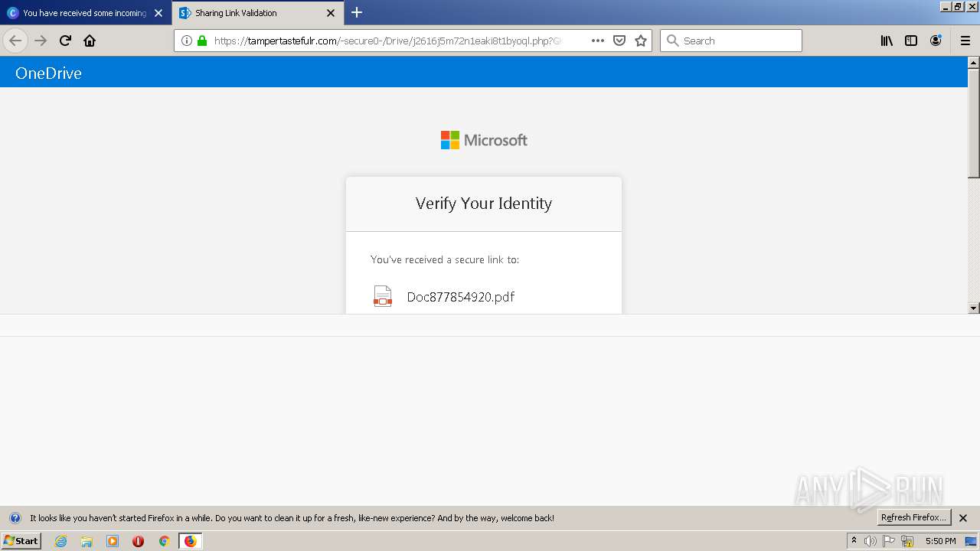Focus the Search box in toolbar
Viewport: 980px width, 551px height.
pyautogui.click(x=730, y=41)
